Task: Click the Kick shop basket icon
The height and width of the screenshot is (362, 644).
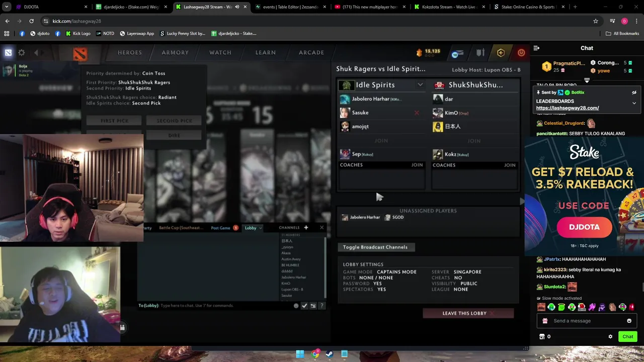Action: 542,336
